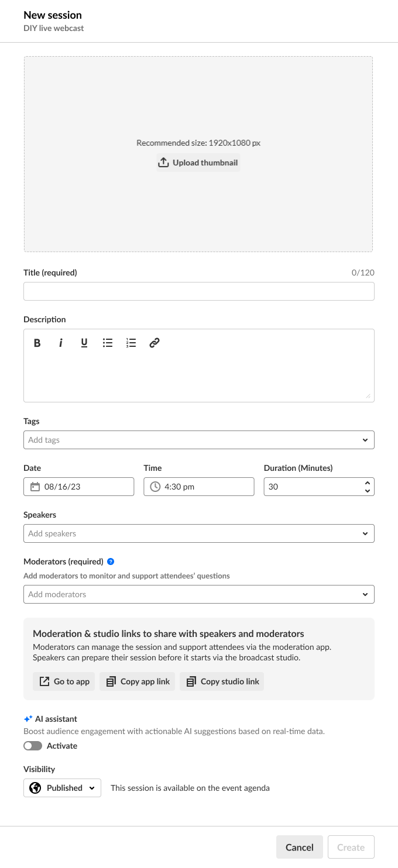Click the clock icon in Time field
This screenshot has width=398, height=868.
point(155,487)
